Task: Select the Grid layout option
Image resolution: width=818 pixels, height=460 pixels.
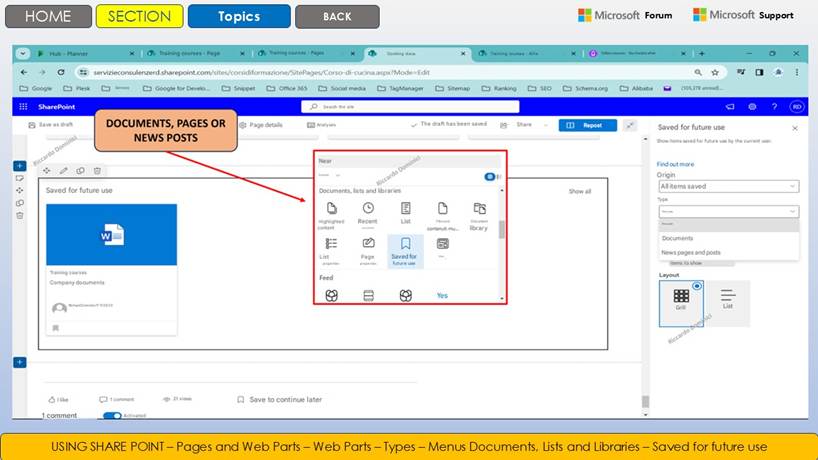Action: point(681,304)
